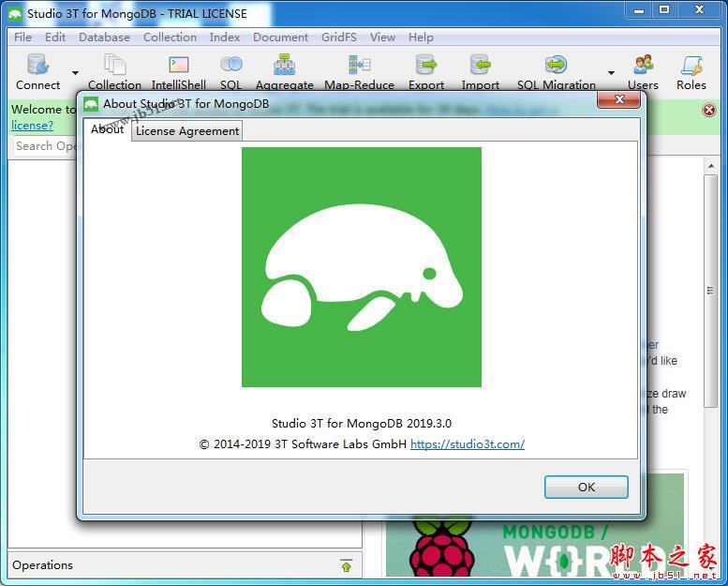728x586 pixels.
Task: Close the About Studio 3T dialog
Action: [619, 99]
